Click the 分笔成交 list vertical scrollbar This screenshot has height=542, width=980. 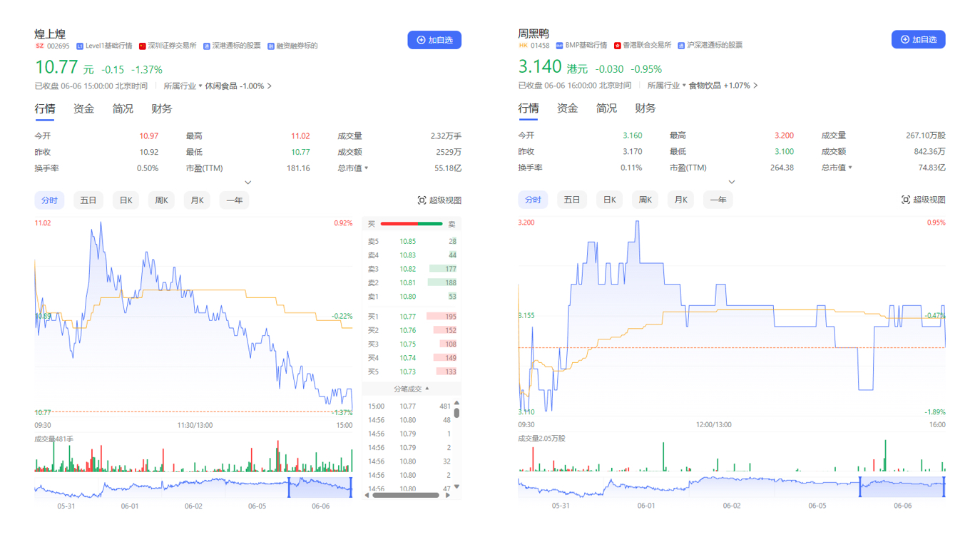(x=456, y=446)
